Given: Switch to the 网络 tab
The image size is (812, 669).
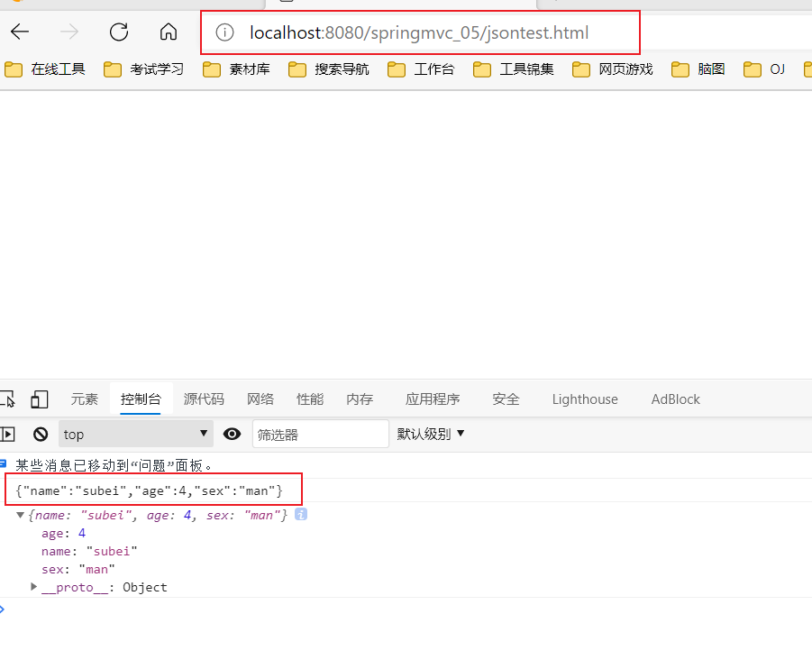Looking at the screenshot, I should [260, 399].
